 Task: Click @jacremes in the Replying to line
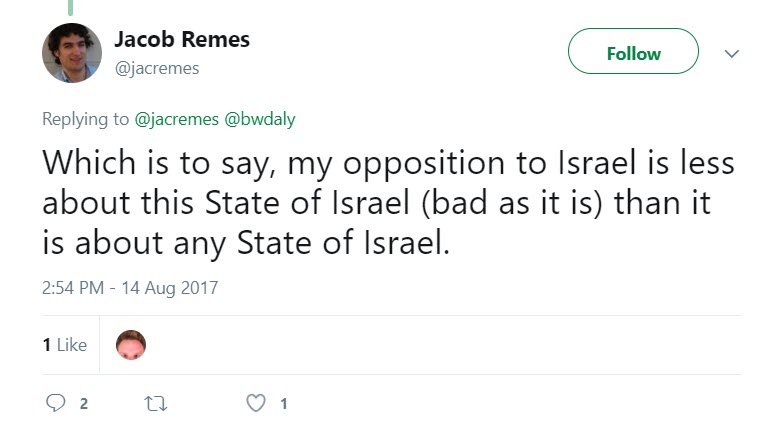coord(177,119)
